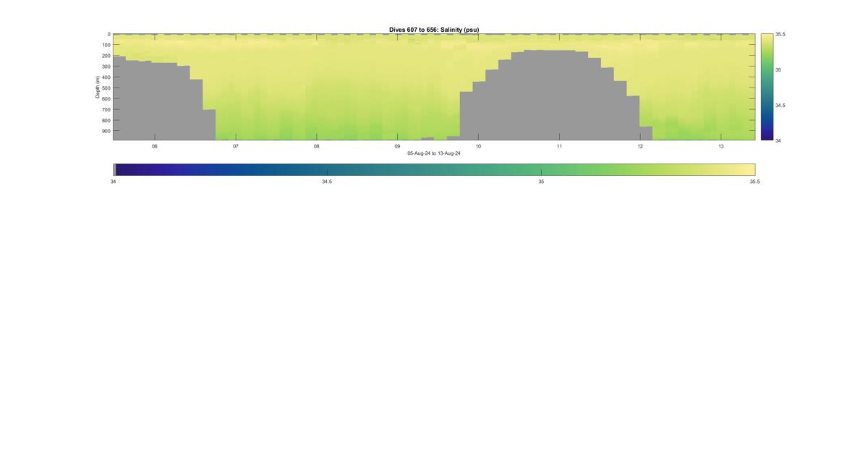Click the vertical colorbar label '35'

[x=778, y=69]
